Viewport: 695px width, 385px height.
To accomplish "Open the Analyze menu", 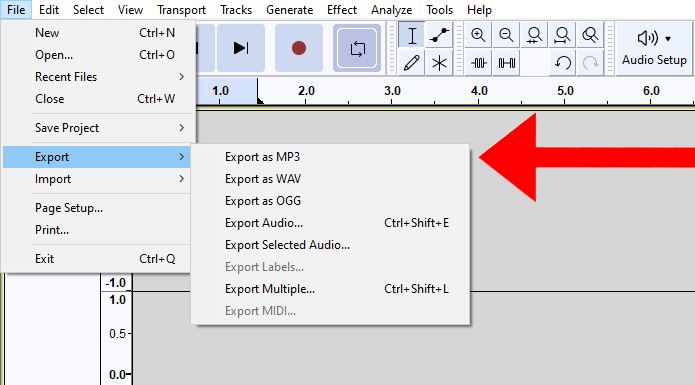I will 391,10.
